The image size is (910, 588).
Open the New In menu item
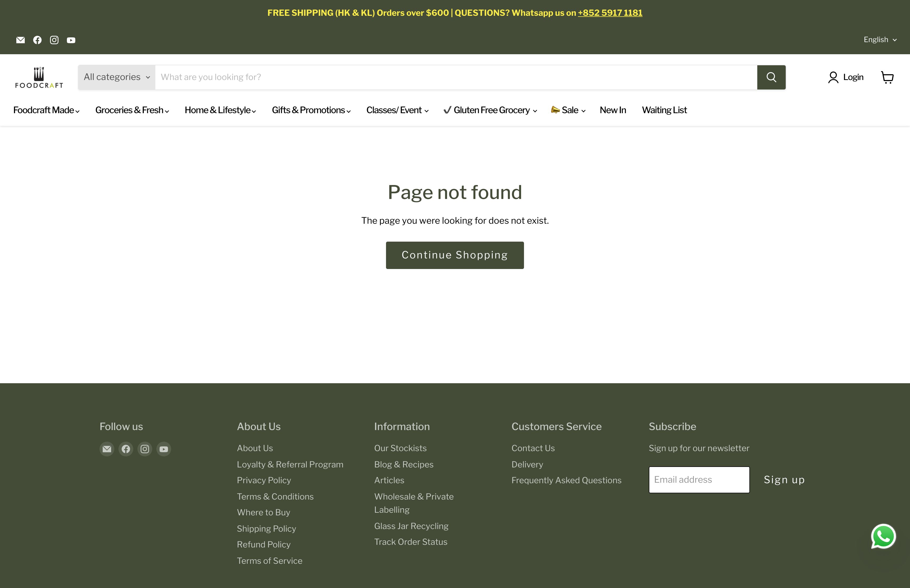pos(612,110)
